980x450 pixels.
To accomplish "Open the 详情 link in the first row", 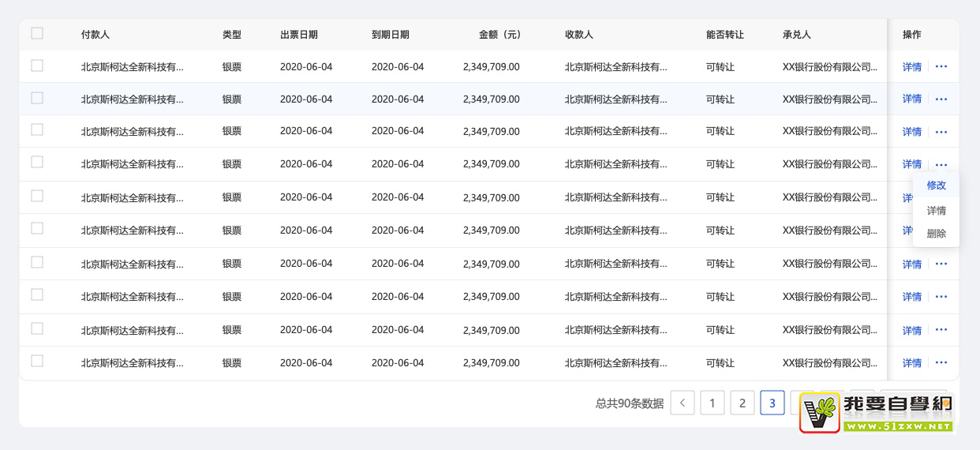I will 911,67.
